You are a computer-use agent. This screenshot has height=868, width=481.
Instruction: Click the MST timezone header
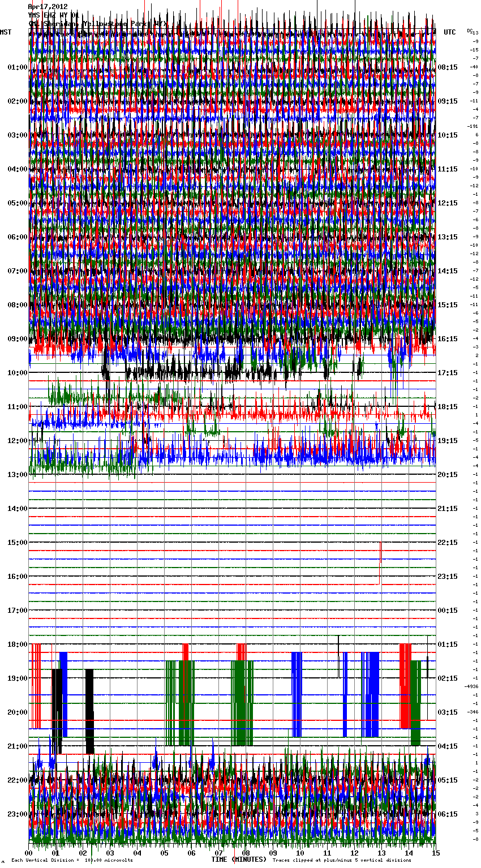[6, 32]
